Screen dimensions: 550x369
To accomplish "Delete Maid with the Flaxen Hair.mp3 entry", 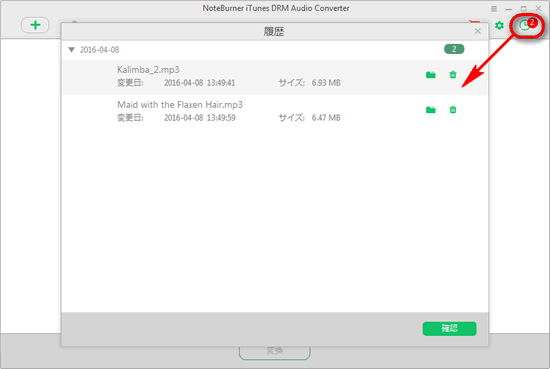I will tap(453, 110).
